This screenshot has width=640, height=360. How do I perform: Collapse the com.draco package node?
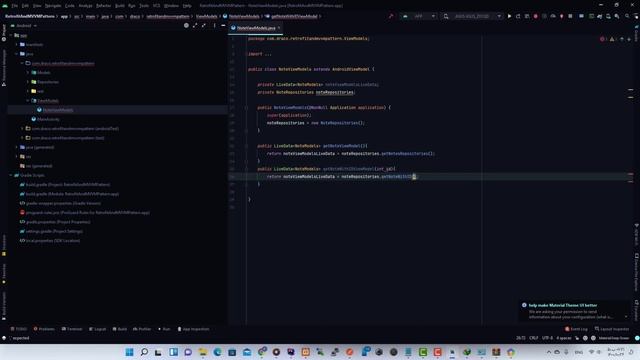coord(22,63)
